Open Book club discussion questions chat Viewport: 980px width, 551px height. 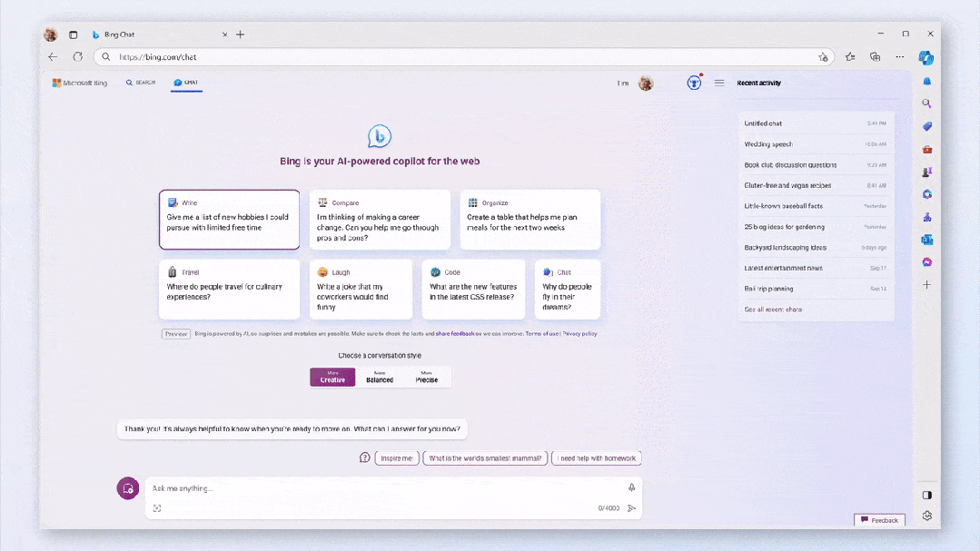815,165
